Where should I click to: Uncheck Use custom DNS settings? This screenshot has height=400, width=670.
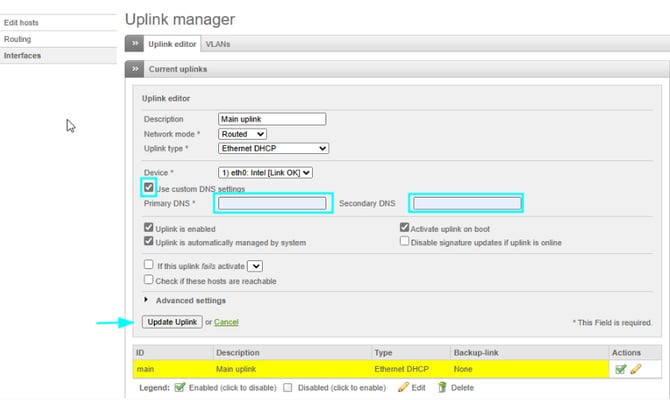(x=149, y=188)
